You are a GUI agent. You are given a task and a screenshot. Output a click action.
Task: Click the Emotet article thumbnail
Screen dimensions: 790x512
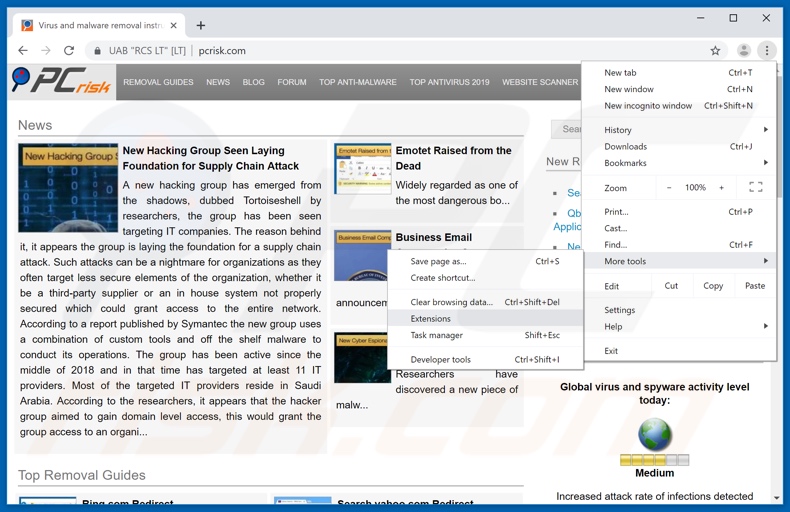(362, 169)
